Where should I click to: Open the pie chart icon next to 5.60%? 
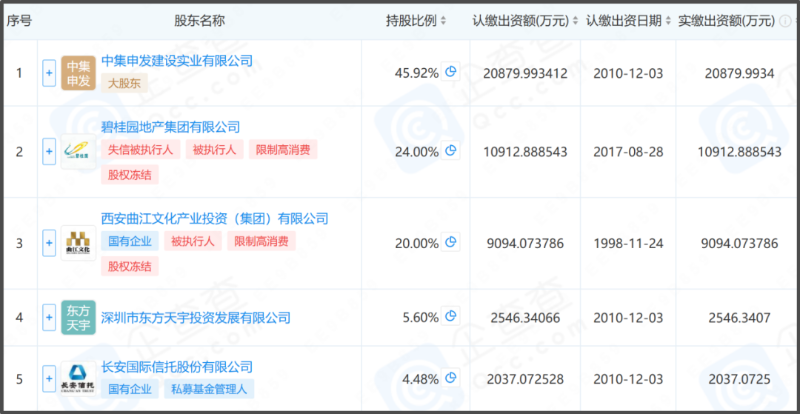[451, 317]
